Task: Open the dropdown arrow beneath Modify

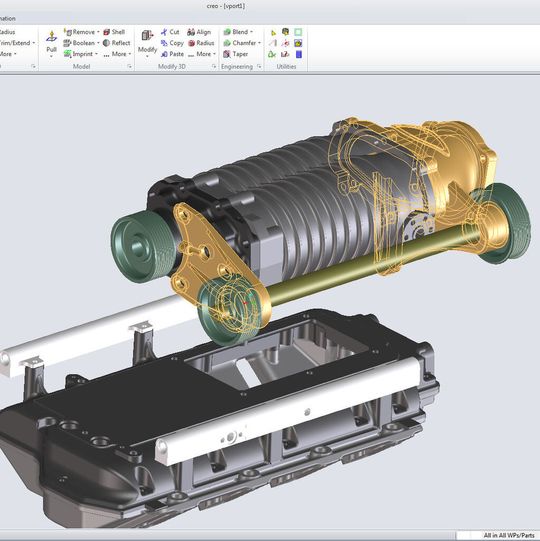Action: [147, 56]
